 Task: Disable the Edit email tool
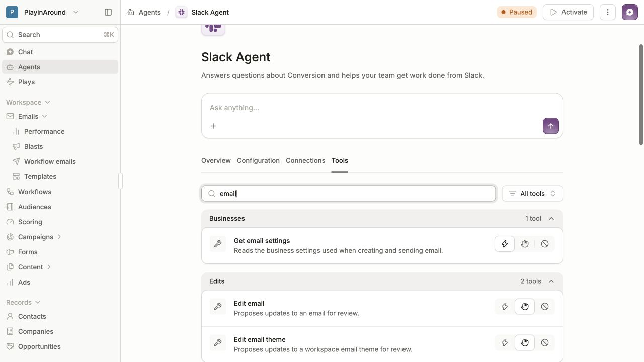[x=545, y=306]
